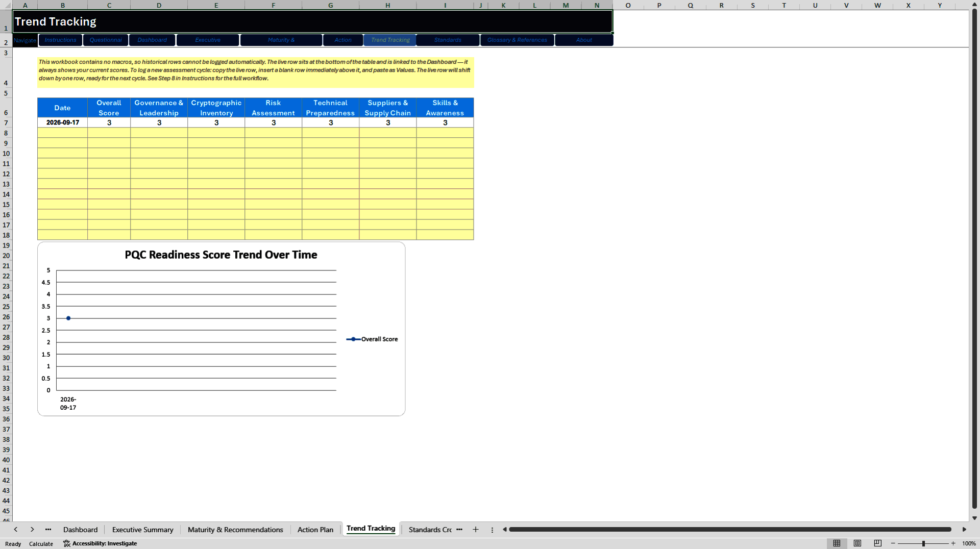Select column header Y
The image size is (980, 549).
click(x=939, y=5)
